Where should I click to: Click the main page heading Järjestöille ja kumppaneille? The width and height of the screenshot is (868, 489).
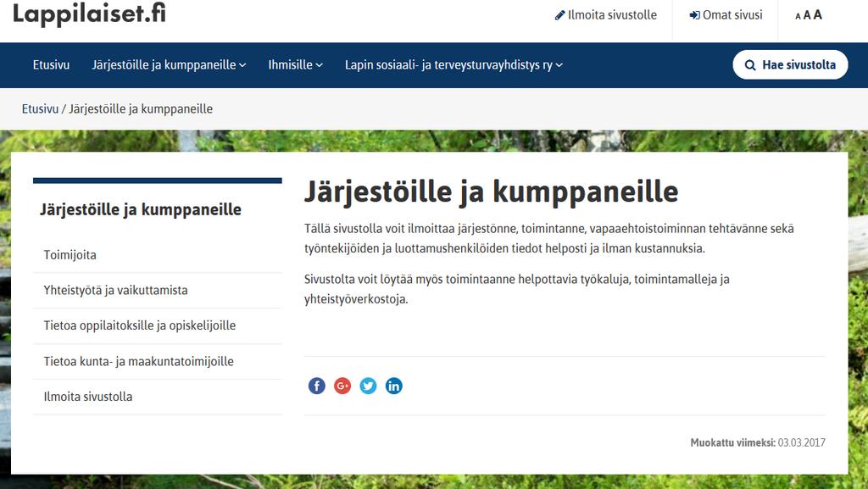tap(491, 192)
